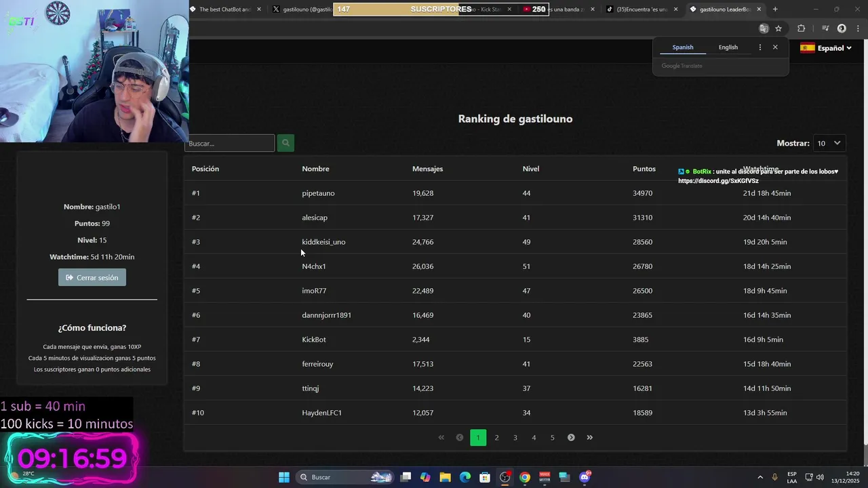Open the media controls icon in Chrome toolbar
Screen dimensions: 868x488
(x=825, y=28)
